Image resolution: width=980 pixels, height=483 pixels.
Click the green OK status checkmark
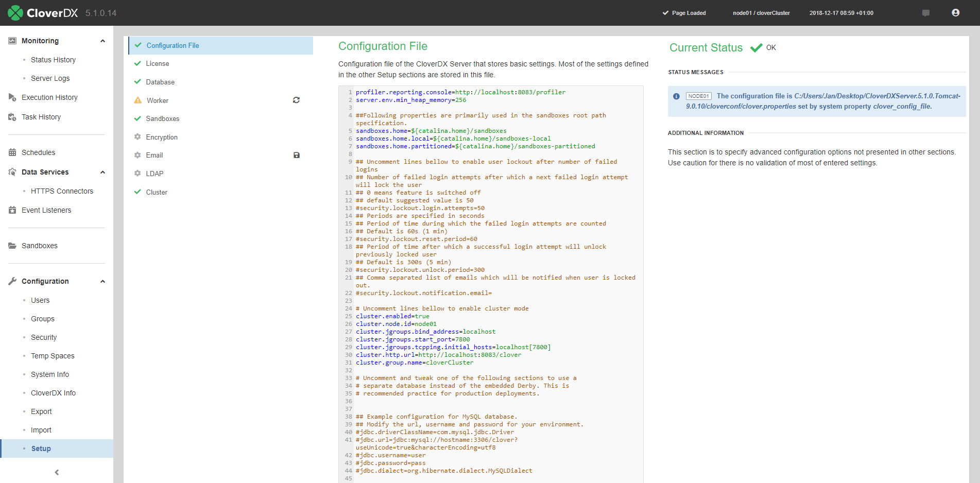[756, 48]
